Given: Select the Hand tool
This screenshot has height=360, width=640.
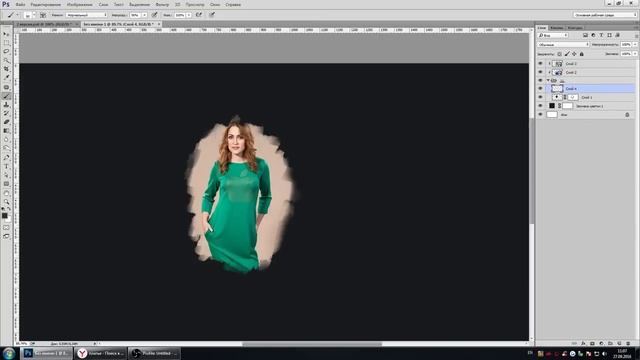Looking at the screenshot, I should (6, 193).
